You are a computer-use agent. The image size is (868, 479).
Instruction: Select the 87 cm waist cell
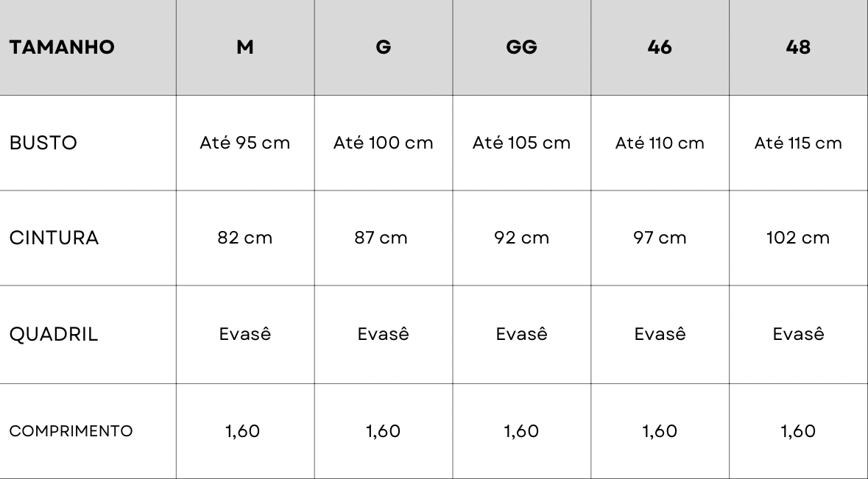(384, 238)
